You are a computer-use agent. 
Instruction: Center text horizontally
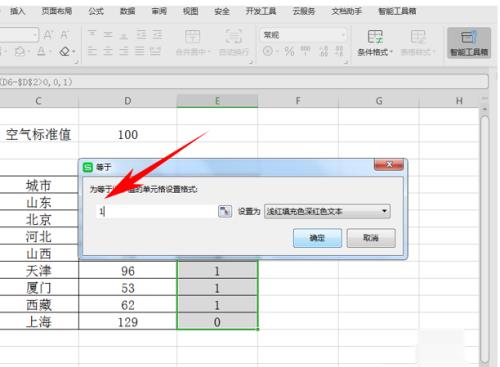(108, 51)
